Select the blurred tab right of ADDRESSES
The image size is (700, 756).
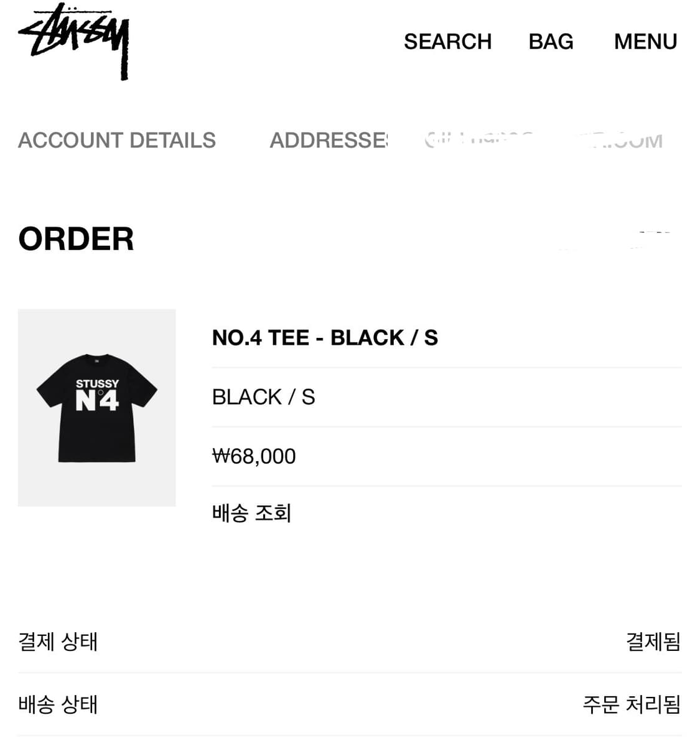point(543,140)
